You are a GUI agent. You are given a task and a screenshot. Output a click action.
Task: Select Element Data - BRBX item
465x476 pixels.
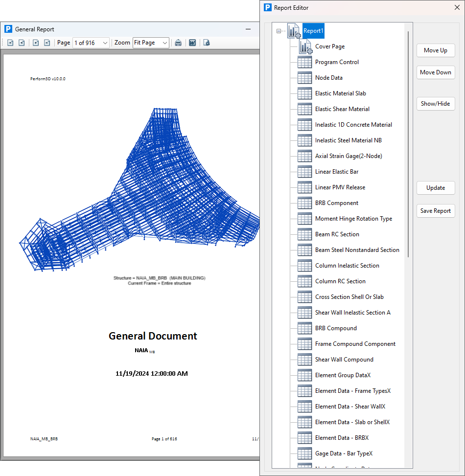point(342,438)
